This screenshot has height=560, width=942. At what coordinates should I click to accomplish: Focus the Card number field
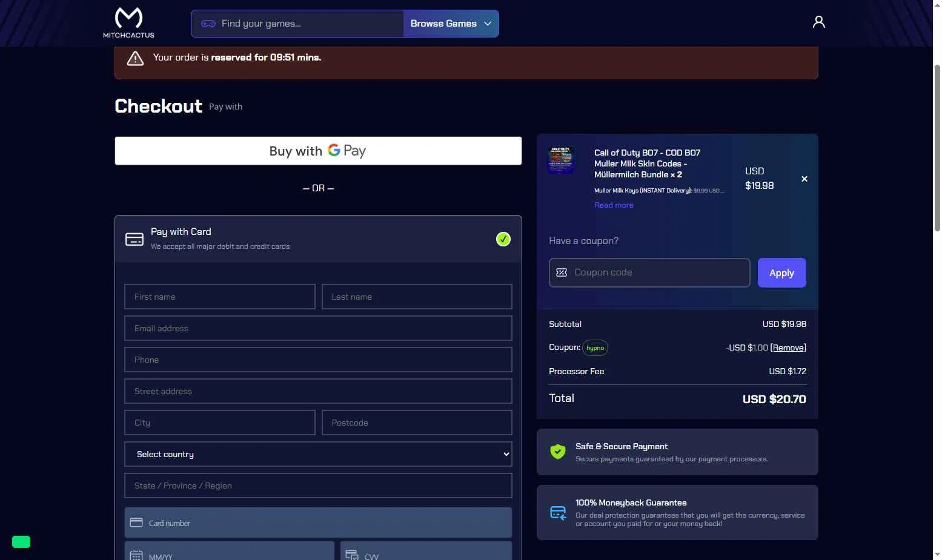pyautogui.click(x=318, y=522)
